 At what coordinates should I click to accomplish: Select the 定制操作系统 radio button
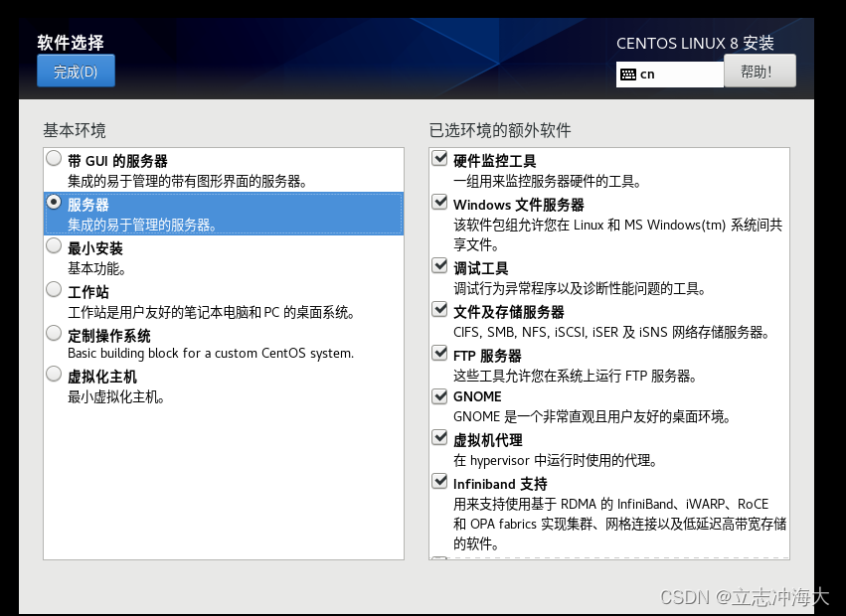click(54, 333)
